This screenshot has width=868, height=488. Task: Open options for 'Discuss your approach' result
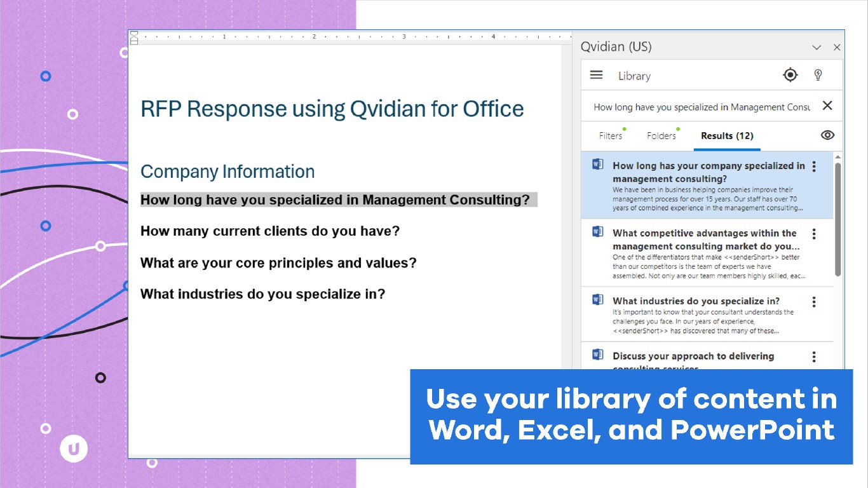coord(814,357)
